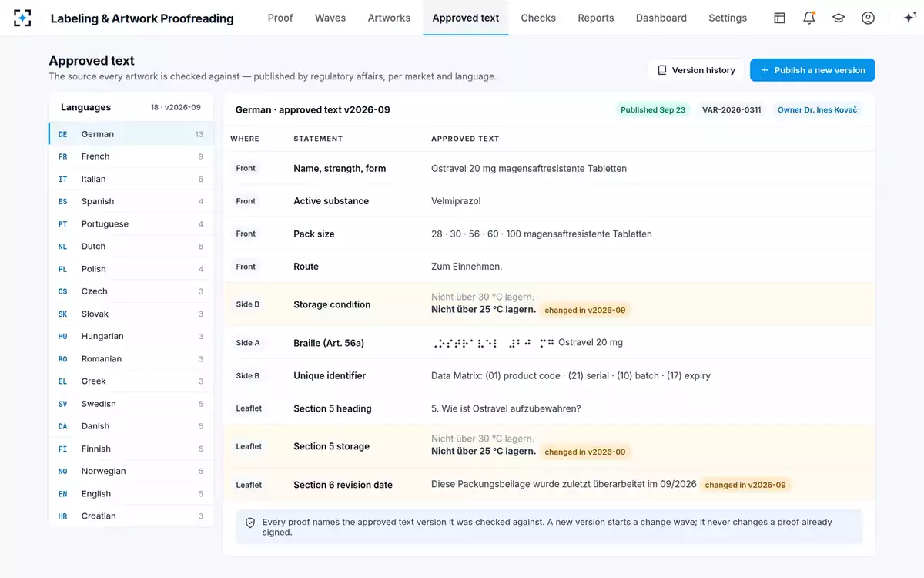Select Polish in the Languages list
Screen dimensions: 924x578
131,269
